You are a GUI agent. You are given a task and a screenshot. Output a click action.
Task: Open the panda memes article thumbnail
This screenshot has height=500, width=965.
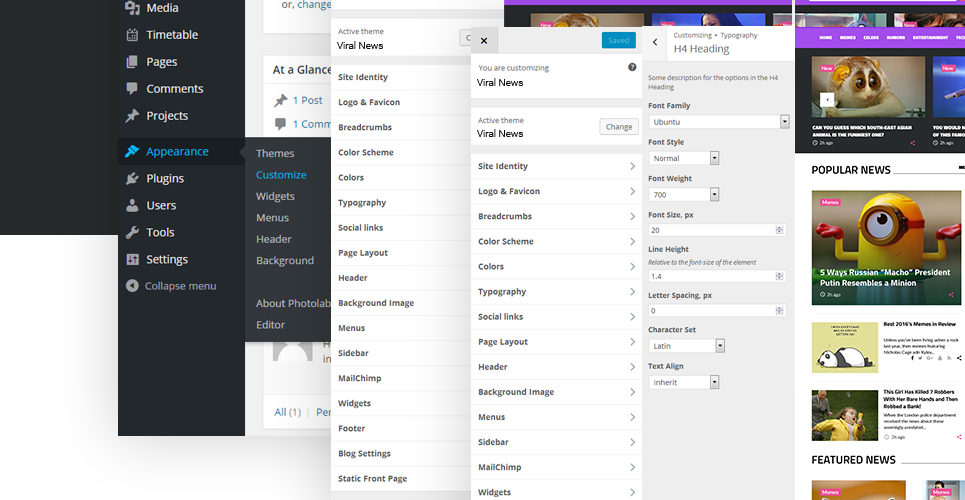(844, 347)
